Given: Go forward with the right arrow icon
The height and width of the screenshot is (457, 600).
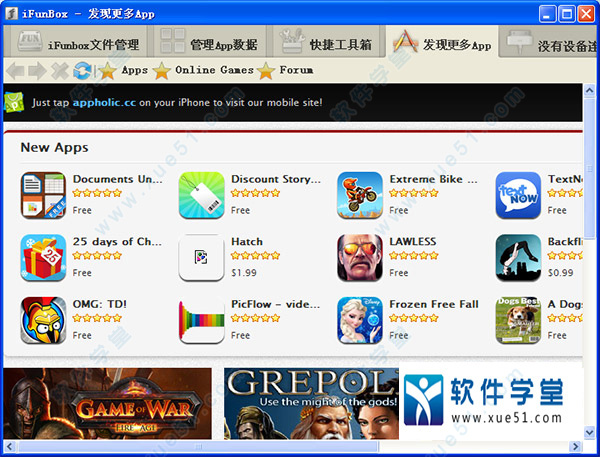Looking at the screenshot, I should click(x=38, y=71).
